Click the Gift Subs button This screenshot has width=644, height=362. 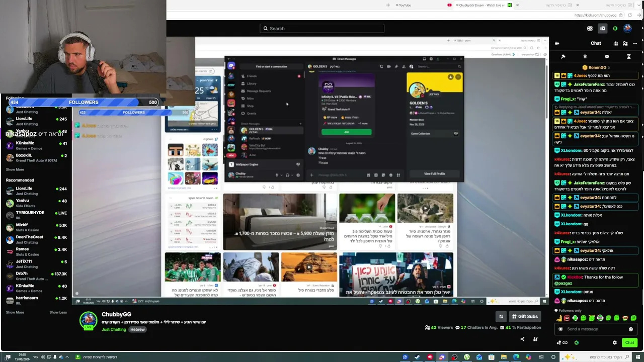click(525, 316)
